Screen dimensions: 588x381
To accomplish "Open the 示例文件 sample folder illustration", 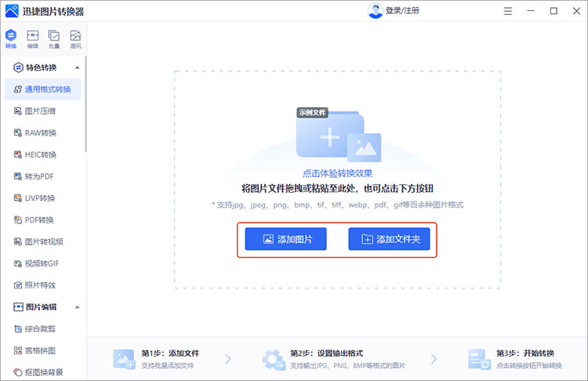I will (338, 135).
